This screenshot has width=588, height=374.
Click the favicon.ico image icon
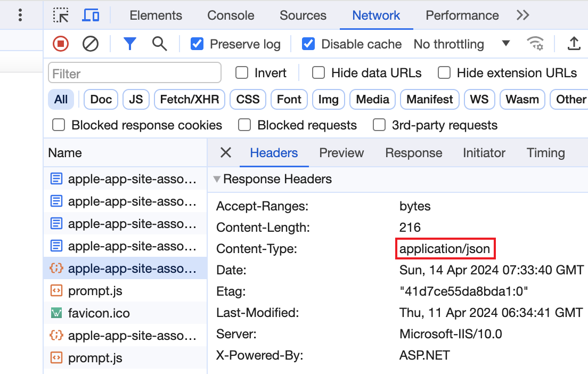click(56, 313)
